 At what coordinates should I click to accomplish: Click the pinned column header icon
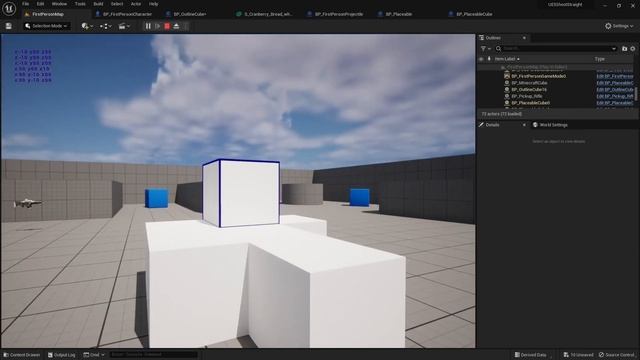pos(489,59)
